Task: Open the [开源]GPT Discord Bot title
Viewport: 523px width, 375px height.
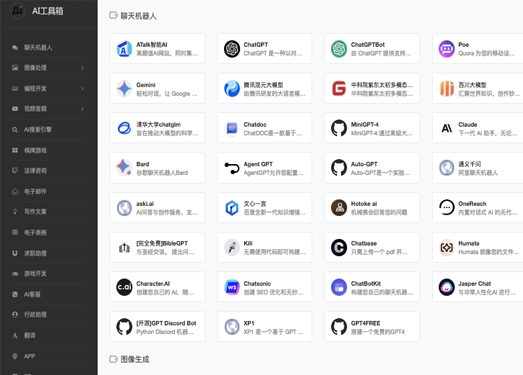Action: point(166,323)
